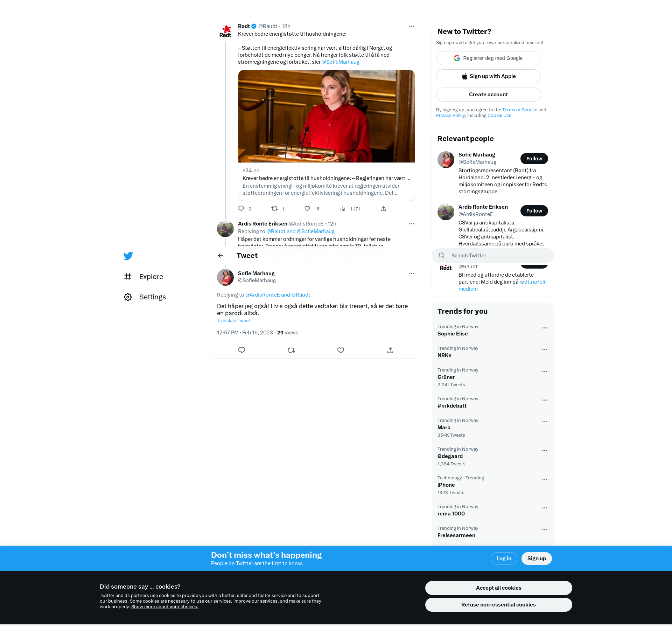Open e24.no article image of speaker
Viewport: 672px width, 638px height.
[x=327, y=116]
